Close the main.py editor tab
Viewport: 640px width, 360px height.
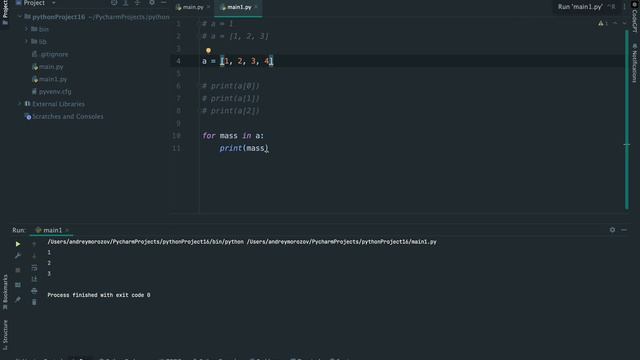[208, 7]
